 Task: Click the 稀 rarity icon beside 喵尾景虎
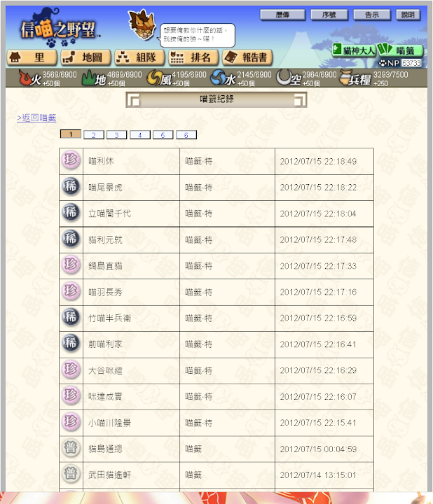[x=71, y=186]
